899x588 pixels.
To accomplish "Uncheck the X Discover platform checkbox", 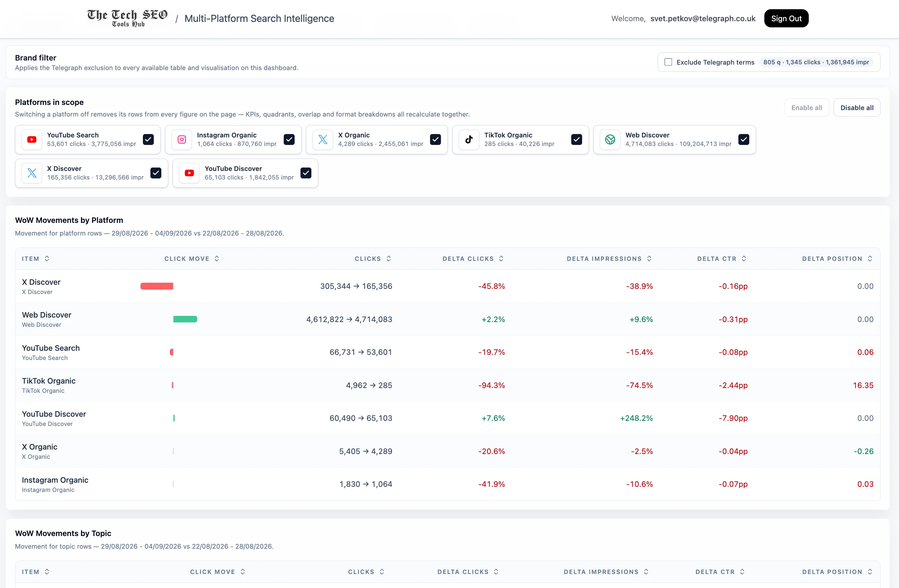I will coord(156,173).
